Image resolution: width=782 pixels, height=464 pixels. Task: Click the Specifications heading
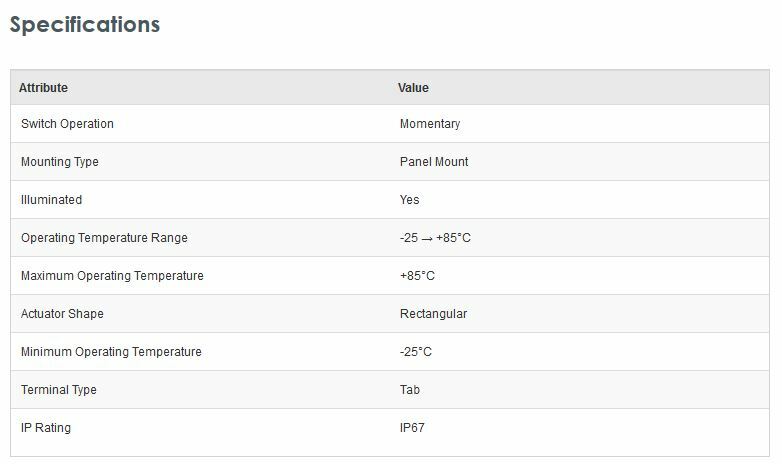[85, 24]
